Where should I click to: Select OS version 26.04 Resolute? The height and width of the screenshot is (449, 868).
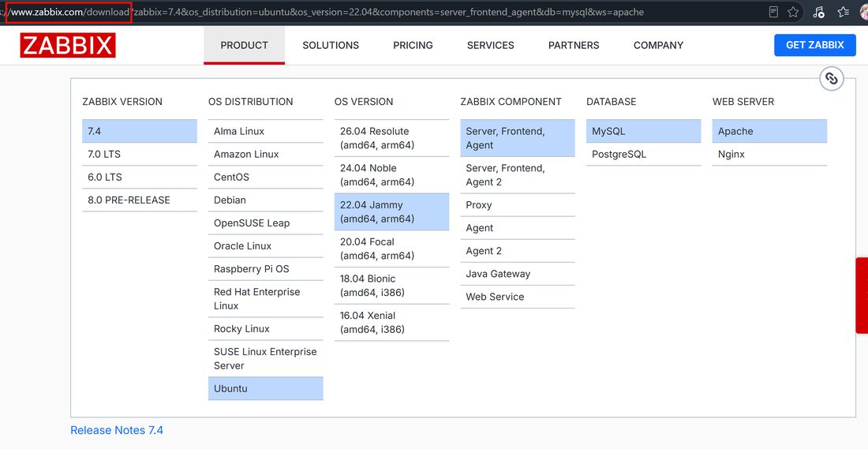(x=392, y=138)
